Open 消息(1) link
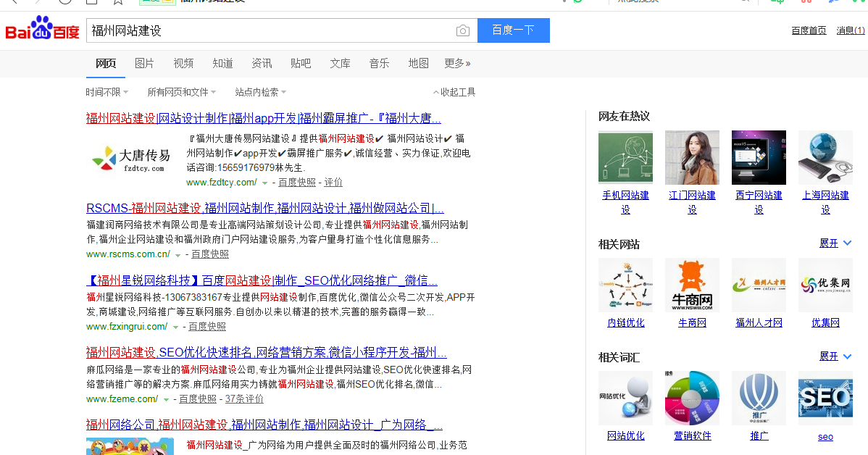This screenshot has width=868, height=455. coord(851,30)
